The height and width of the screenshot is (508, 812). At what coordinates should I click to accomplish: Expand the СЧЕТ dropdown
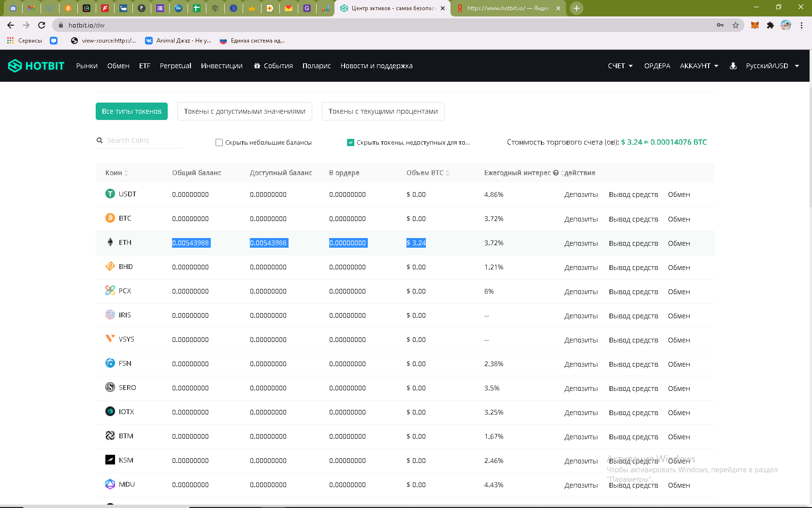click(x=621, y=66)
